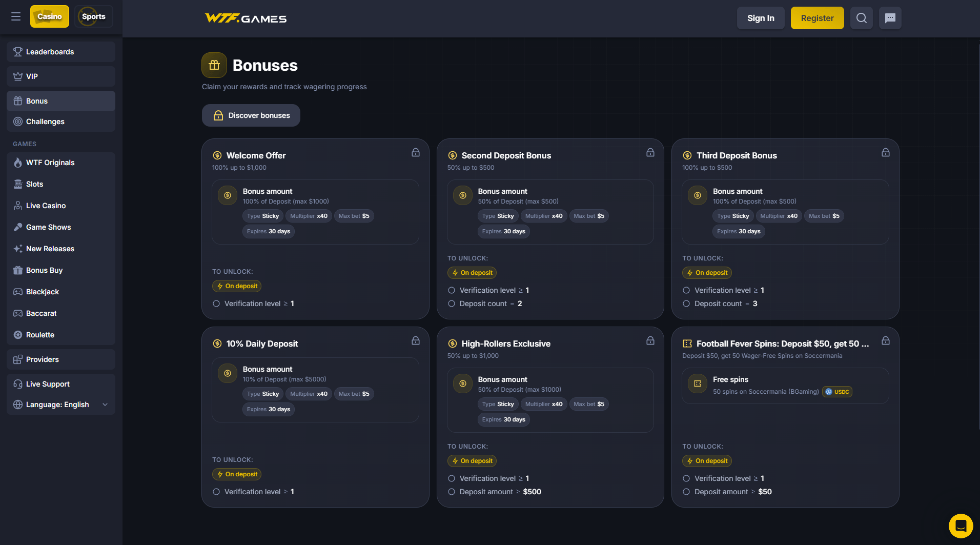
Task: Open the hamburger menu icon
Action: pos(16,16)
